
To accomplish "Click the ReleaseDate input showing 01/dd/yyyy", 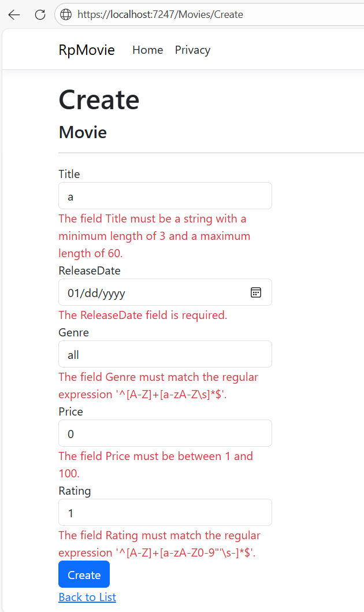I will coord(150,292).
